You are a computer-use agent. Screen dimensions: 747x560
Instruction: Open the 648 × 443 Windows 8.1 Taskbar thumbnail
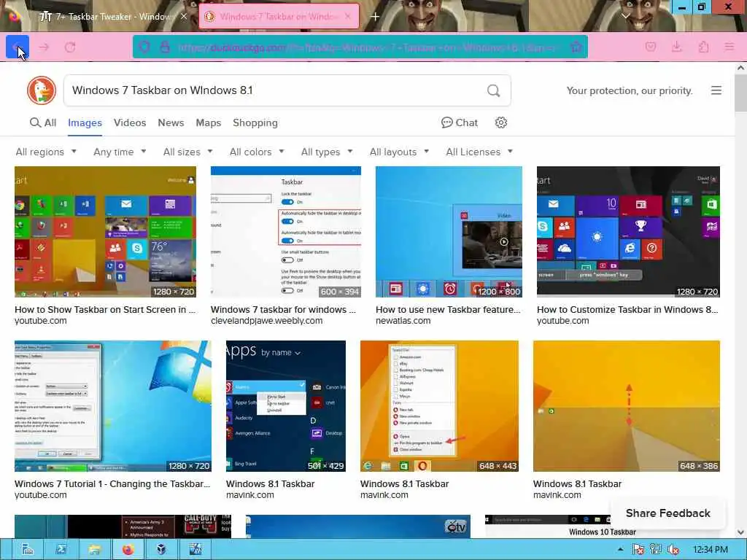439,405
